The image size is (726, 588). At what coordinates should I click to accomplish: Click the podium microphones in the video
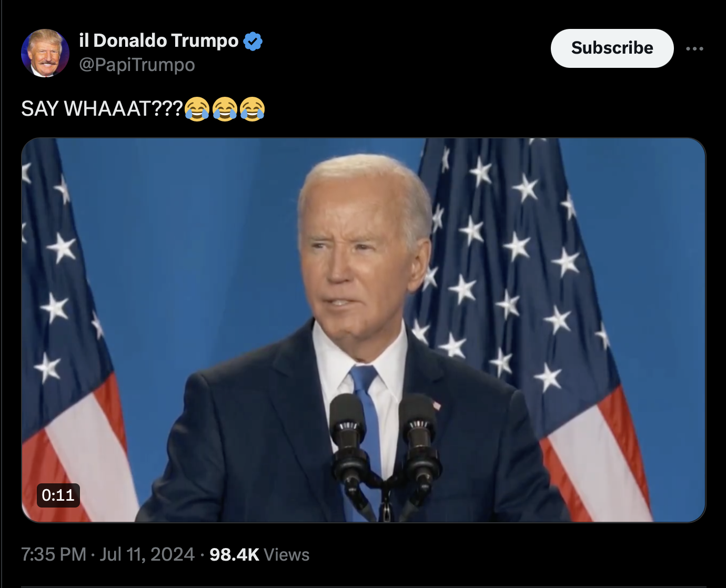point(384,452)
